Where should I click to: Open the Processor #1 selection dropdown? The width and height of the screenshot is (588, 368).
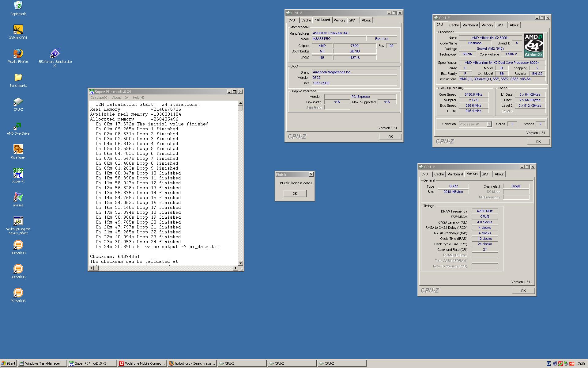489,124
